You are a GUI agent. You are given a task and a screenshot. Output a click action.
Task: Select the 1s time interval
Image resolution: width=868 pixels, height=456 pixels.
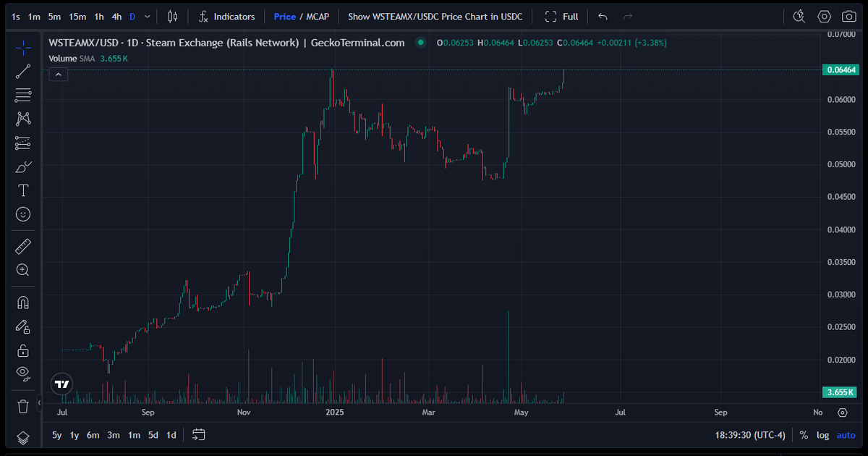click(x=16, y=17)
